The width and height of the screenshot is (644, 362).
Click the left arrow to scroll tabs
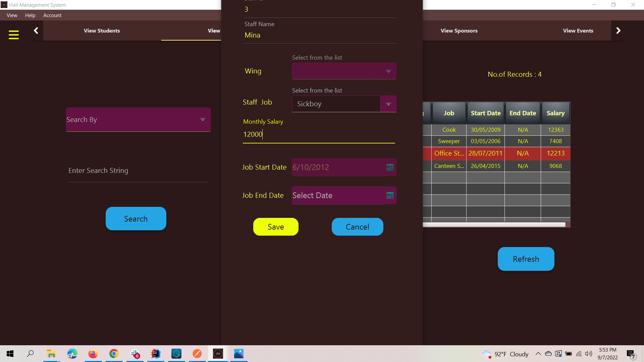coord(36,31)
